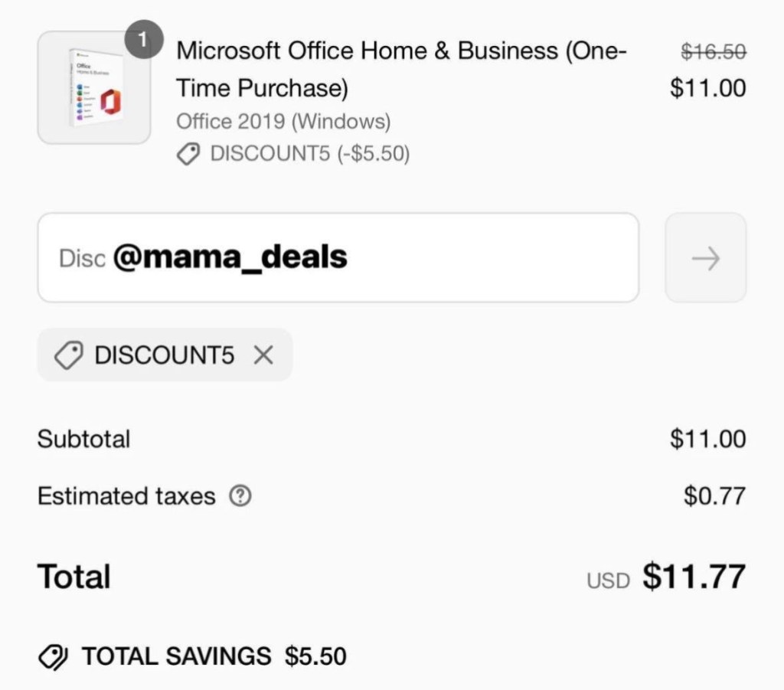Viewport: 784px width, 690px height.
Task: Click the Office 2019 (Windows) variant text
Action: (x=283, y=121)
